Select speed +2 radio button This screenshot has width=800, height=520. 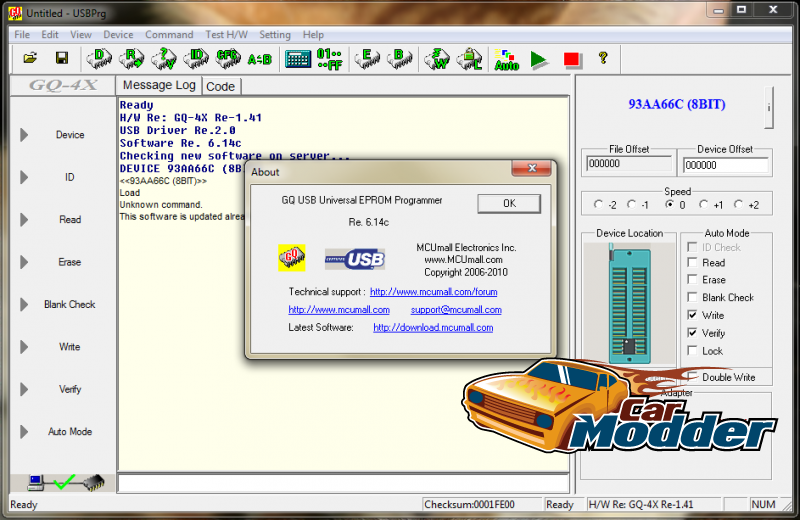tap(738, 204)
